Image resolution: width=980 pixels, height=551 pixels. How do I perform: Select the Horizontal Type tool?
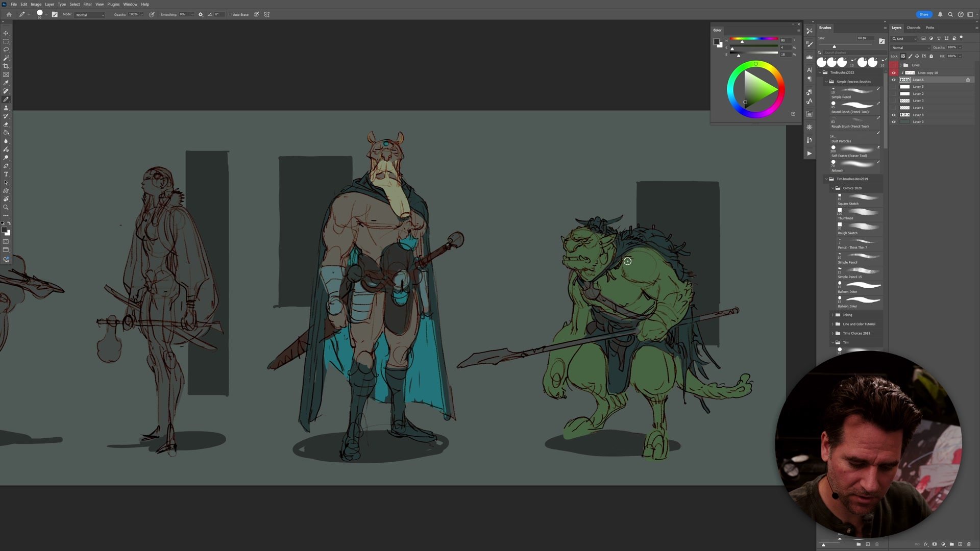(x=6, y=174)
